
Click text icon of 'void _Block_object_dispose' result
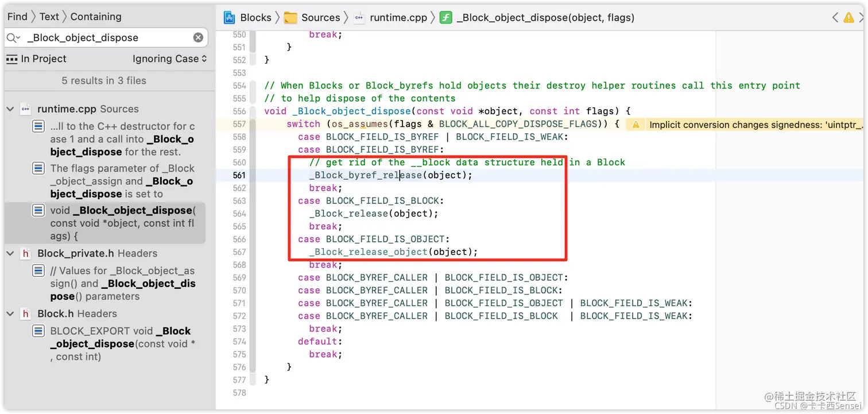(x=38, y=211)
